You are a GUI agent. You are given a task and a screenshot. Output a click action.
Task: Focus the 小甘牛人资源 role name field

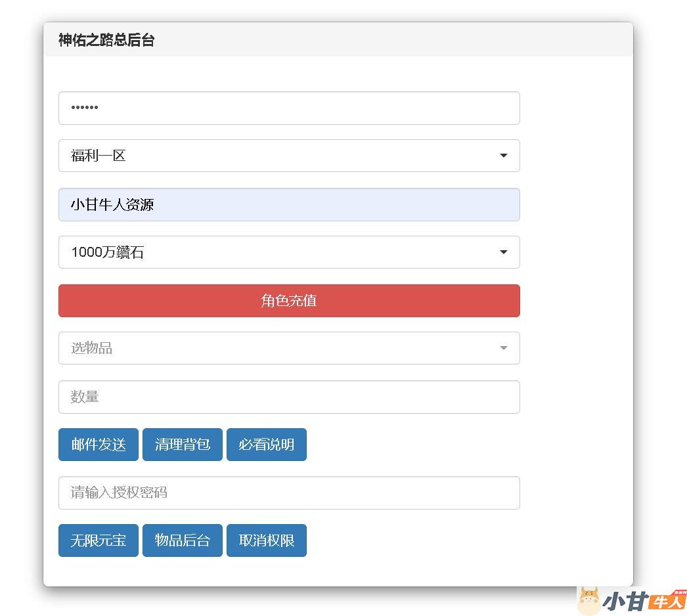point(289,204)
